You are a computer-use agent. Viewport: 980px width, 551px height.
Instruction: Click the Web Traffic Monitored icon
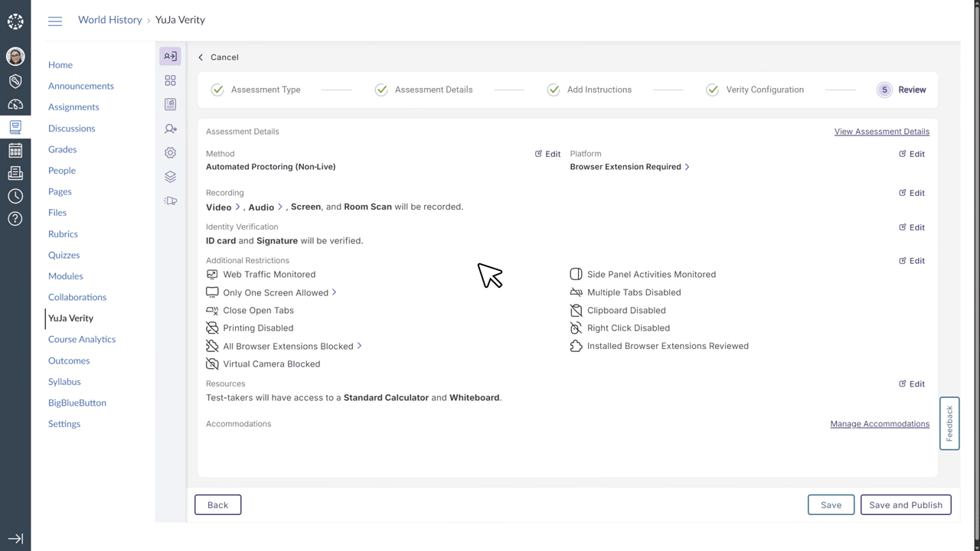[x=212, y=274]
